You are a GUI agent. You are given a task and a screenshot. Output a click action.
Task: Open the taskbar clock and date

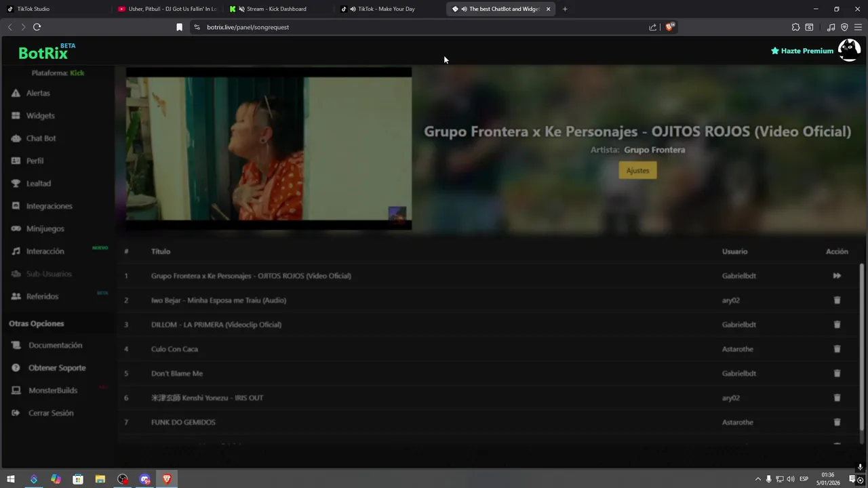(827, 479)
